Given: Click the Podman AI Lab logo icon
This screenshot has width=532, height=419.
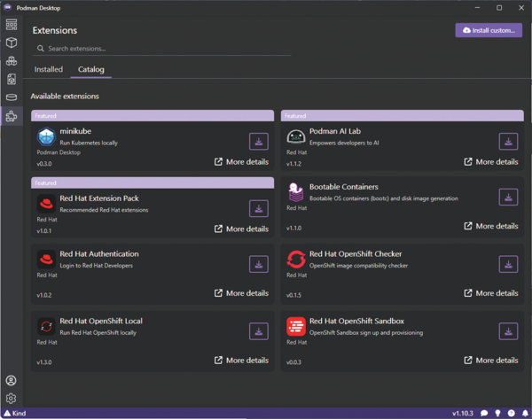Looking at the screenshot, I should click(296, 137).
